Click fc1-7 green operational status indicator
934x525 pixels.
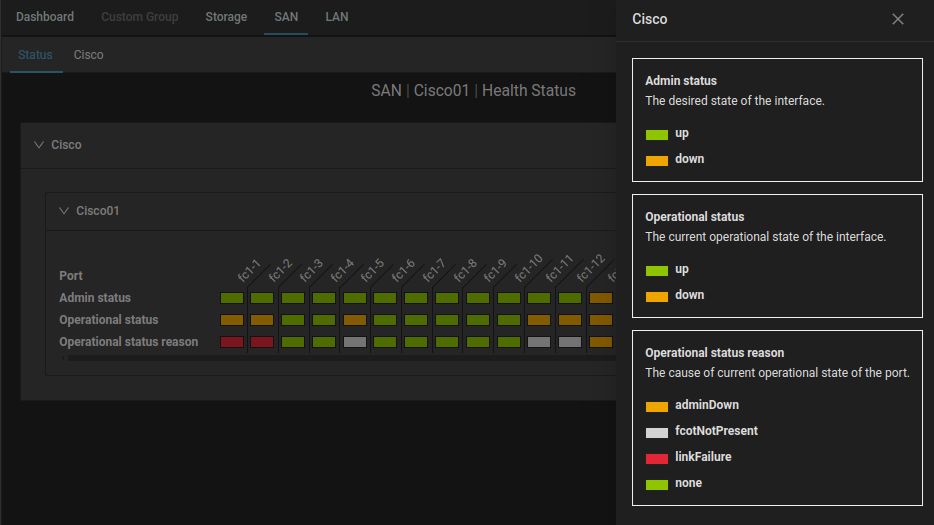pyautogui.click(x=416, y=320)
